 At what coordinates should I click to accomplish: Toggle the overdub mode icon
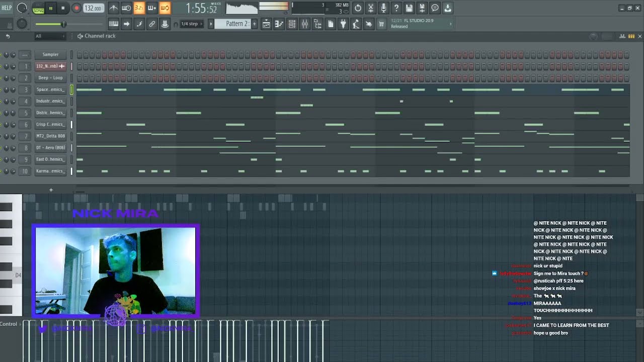[x=152, y=8]
